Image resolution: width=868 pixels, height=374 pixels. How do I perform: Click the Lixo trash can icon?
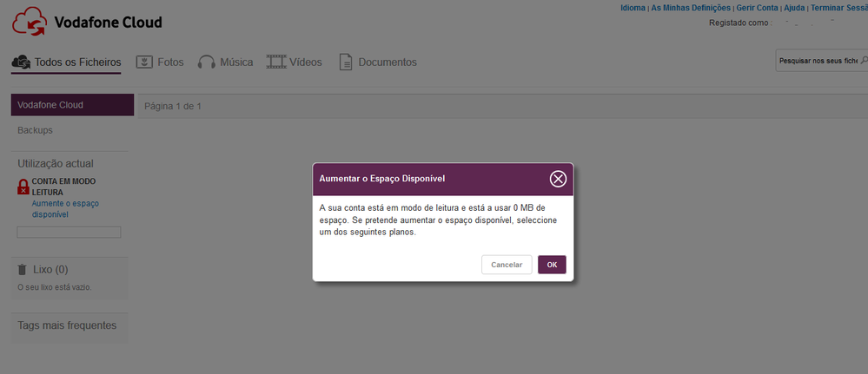click(23, 270)
